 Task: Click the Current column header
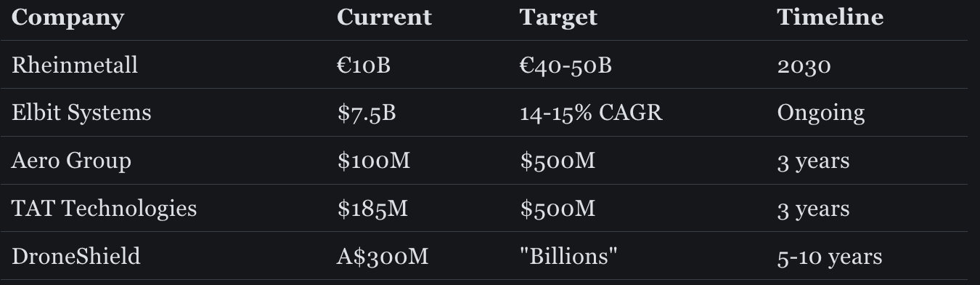coord(384,17)
